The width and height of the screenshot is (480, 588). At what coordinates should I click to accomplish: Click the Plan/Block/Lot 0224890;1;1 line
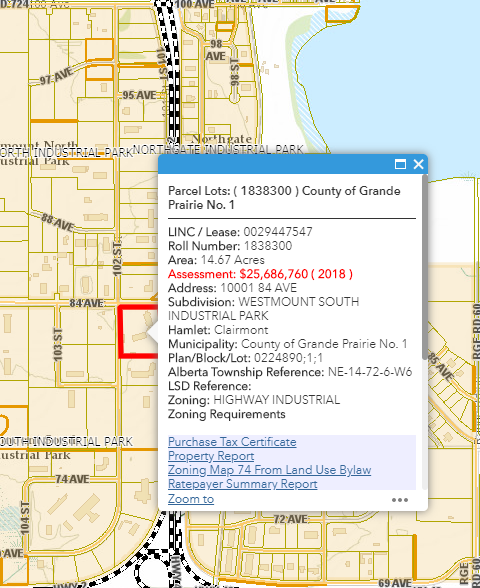coord(245,358)
